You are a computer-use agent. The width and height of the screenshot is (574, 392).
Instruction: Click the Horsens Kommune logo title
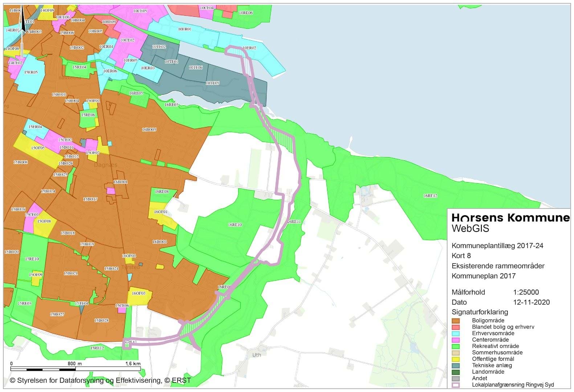[x=510, y=218]
